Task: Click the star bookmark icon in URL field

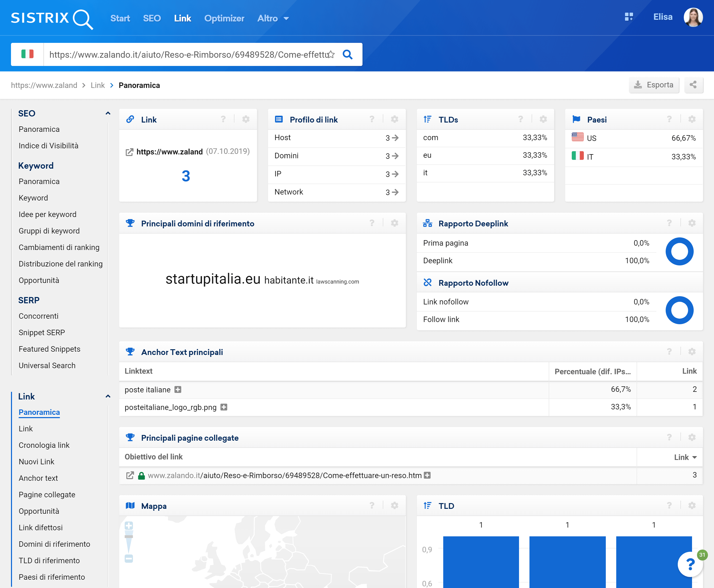Action: coord(331,54)
